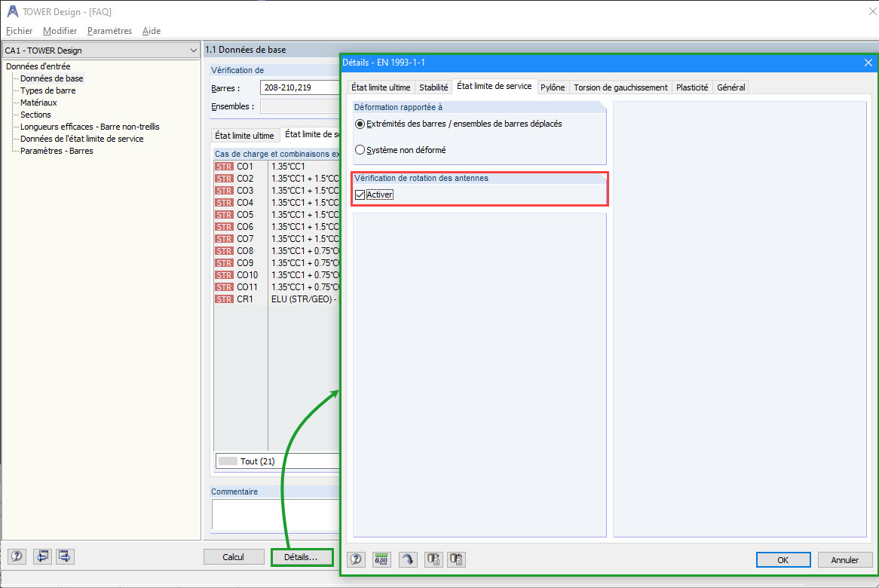This screenshot has width=879, height=588.
Task: Switch to 'Torsion de gauchissement' tab
Action: point(620,86)
